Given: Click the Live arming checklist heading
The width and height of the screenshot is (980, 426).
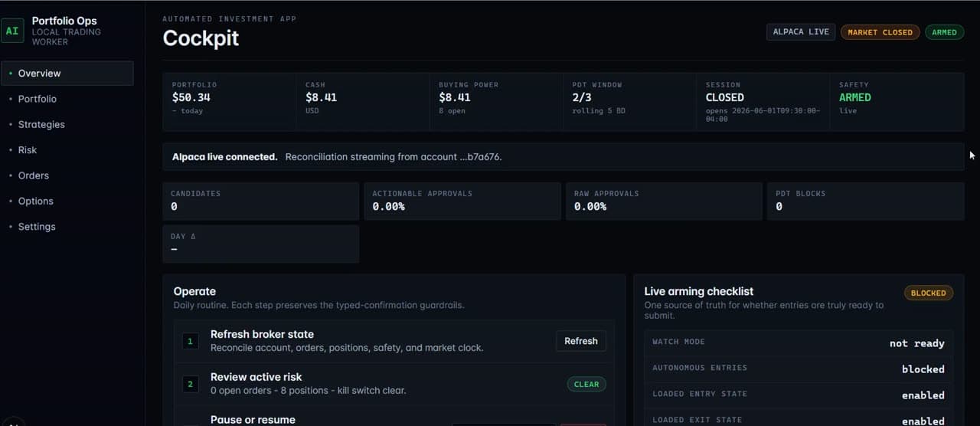Looking at the screenshot, I should (698, 291).
